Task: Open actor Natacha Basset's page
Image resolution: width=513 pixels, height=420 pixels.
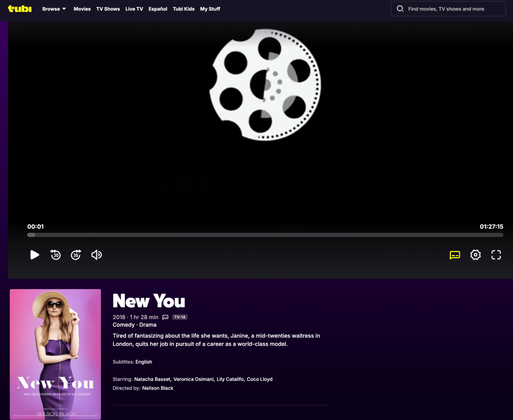Action: click(152, 379)
